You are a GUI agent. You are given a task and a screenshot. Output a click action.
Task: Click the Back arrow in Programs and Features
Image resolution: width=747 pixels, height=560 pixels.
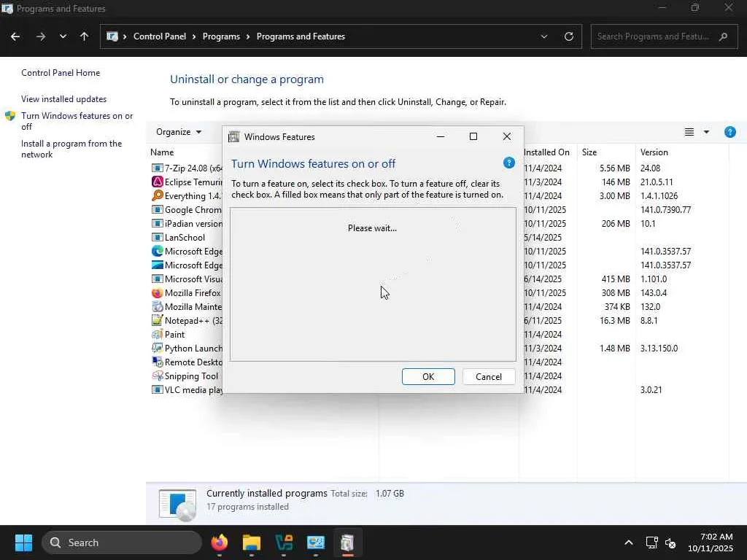pos(15,36)
